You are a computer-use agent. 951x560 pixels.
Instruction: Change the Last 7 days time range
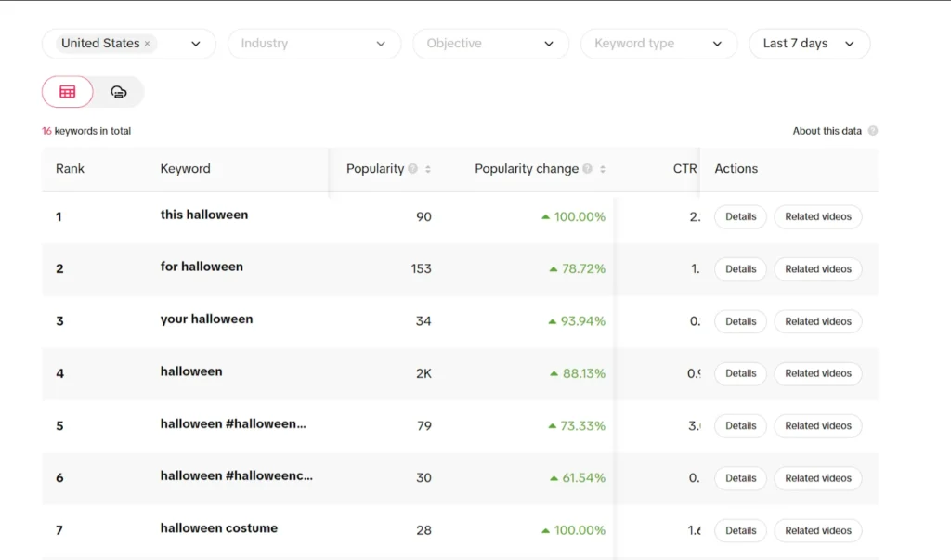coord(809,44)
